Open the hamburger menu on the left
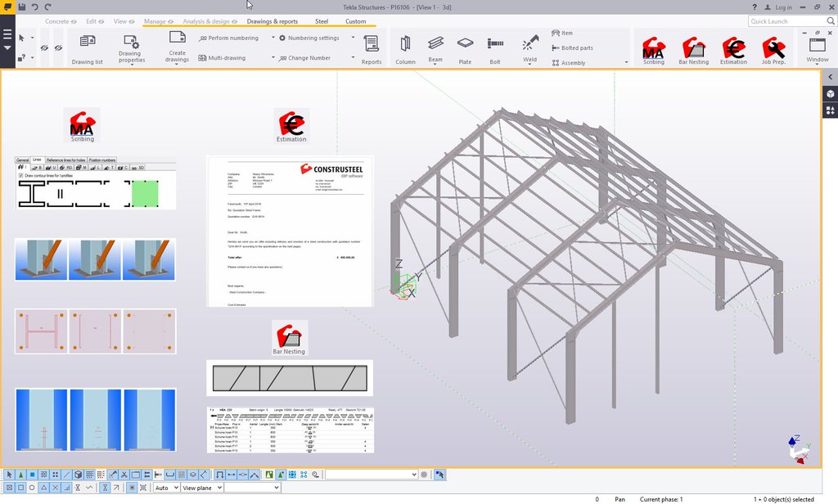This screenshot has height=504, width=838. tap(7, 34)
